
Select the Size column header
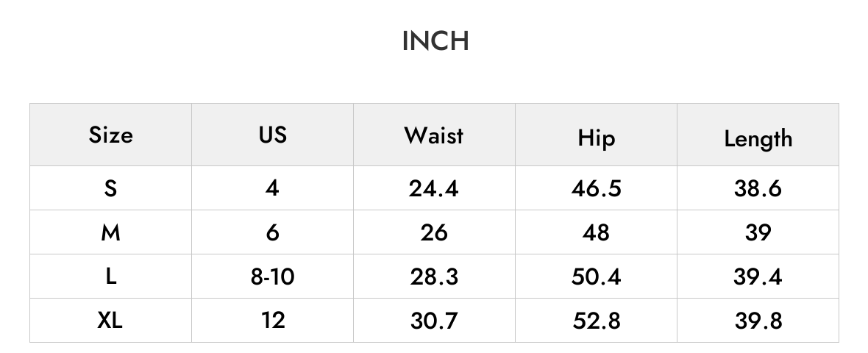click(111, 135)
